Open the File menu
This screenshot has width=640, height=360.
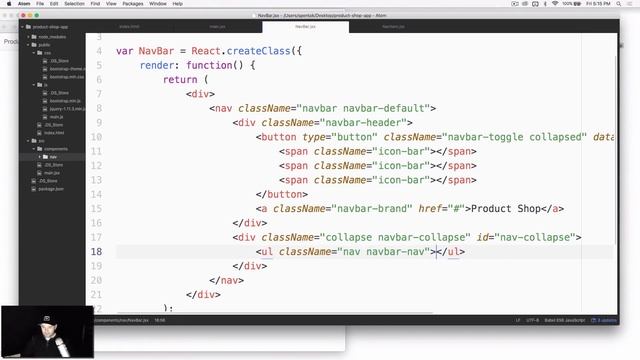point(40,4)
